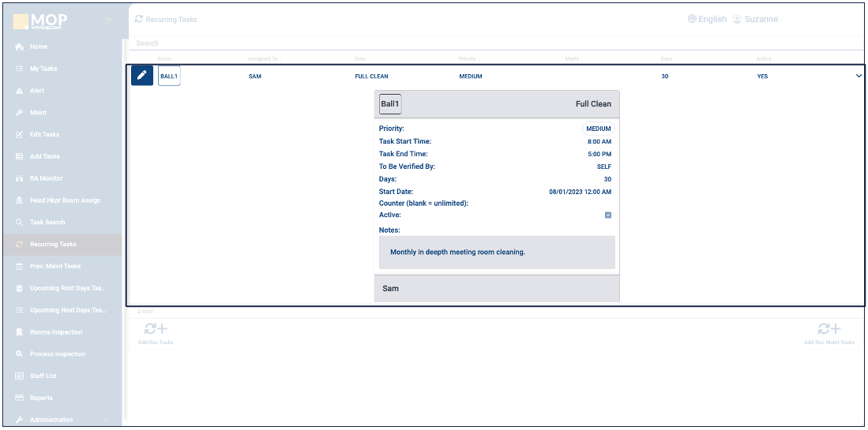Viewport: 868px width, 430px height.
Task: Open the English language dropdown
Action: click(712, 19)
